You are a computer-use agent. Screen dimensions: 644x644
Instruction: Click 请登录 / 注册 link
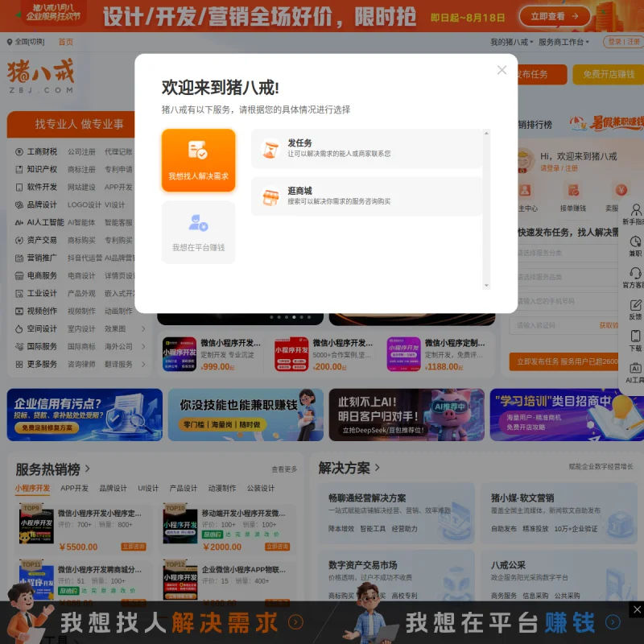coord(559,168)
